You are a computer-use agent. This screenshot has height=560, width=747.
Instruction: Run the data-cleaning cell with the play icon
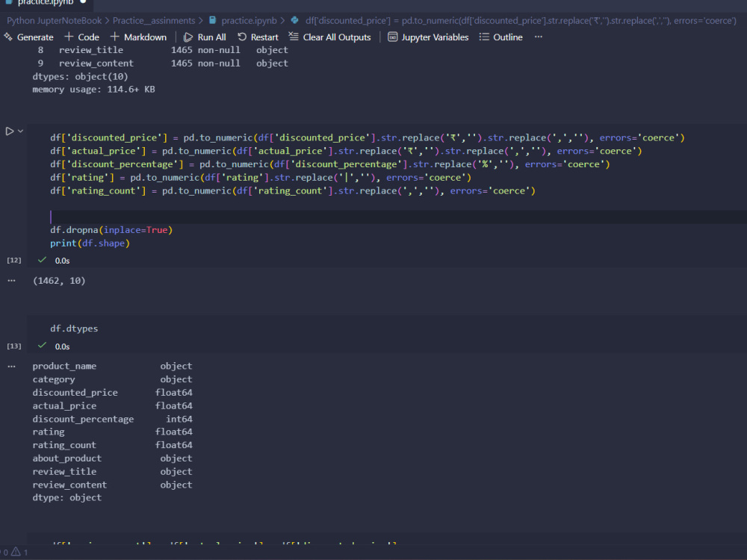(10, 131)
